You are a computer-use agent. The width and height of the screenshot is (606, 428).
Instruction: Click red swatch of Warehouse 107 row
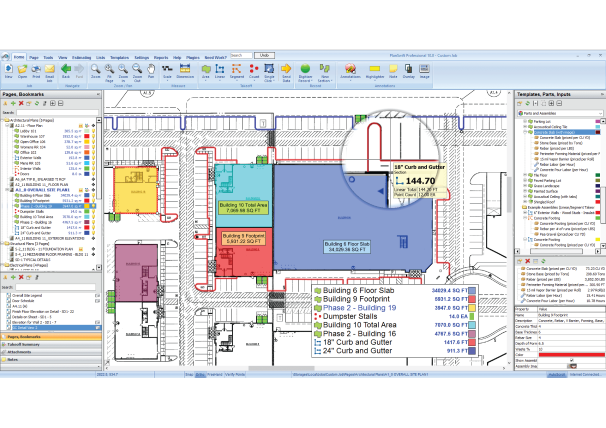pos(87,136)
